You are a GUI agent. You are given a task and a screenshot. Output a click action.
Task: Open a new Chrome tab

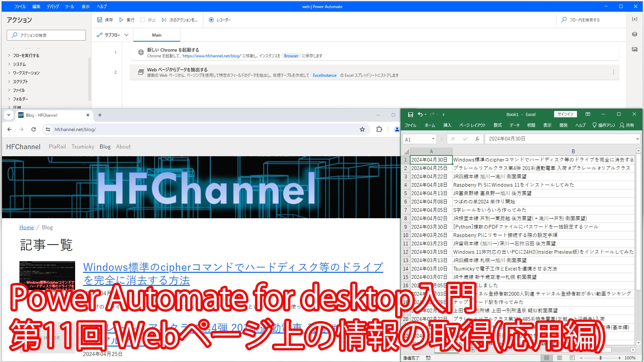pos(100,115)
